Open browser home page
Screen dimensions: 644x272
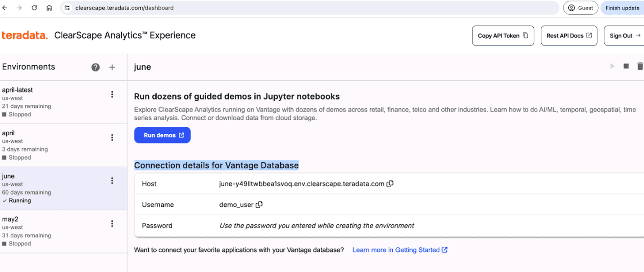49,8
